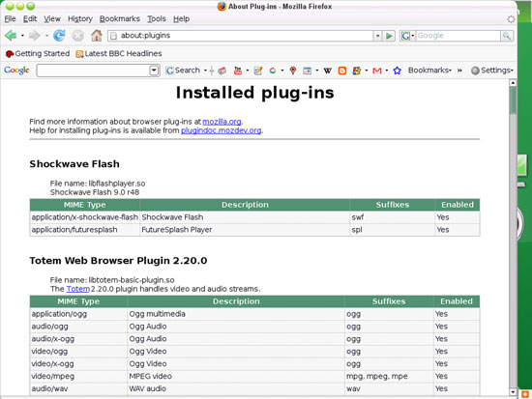Click the YouTube icon in the Google toolbar

coord(238,71)
